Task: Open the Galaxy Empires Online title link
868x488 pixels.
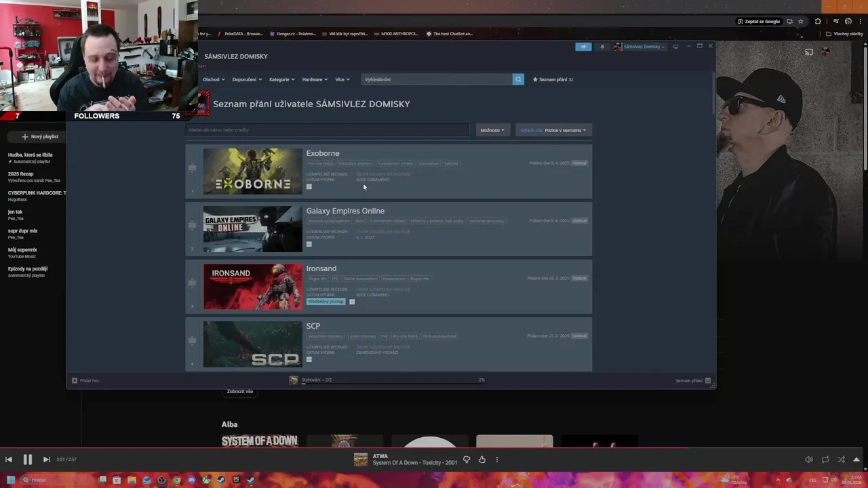Action: [345, 211]
